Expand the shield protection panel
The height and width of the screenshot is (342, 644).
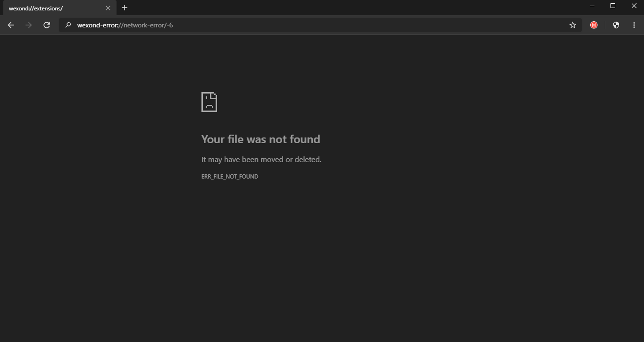pos(616,25)
